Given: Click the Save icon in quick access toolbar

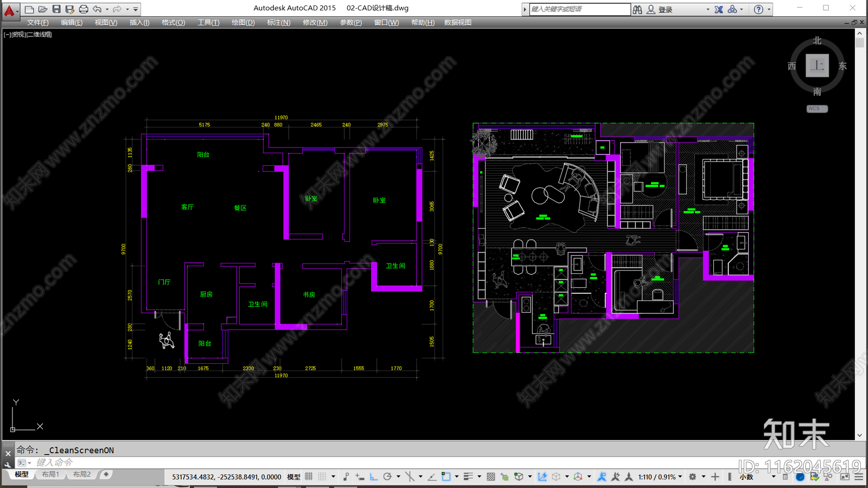Looking at the screenshot, I should point(56,9).
